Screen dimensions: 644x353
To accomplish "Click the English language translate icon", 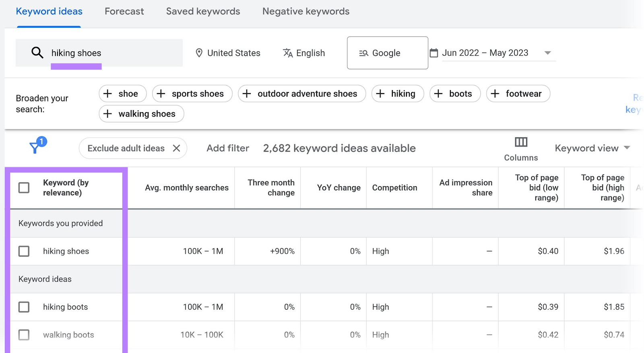I will (x=288, y=53).
